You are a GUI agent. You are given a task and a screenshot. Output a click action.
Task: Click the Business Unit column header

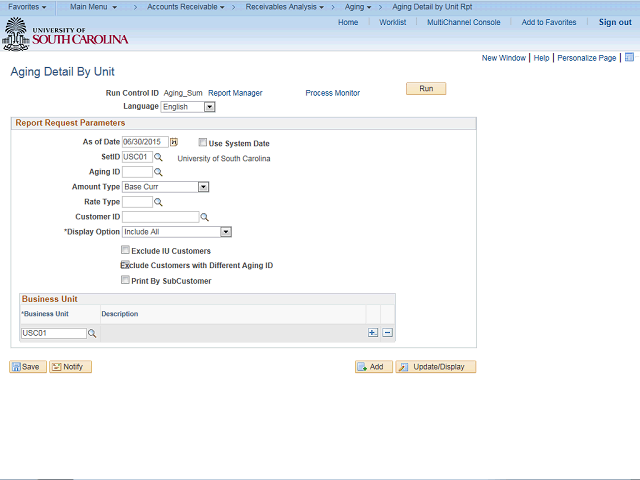point(45,314)
